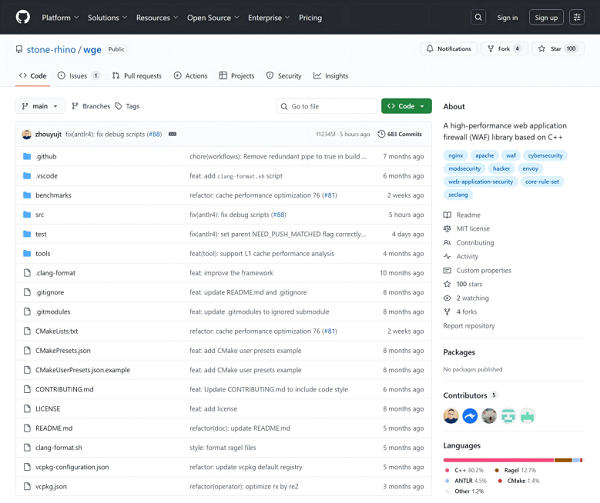Expand the Open Source header menu
This screenshot has height=503, width=600.
(x=212, y=17)
